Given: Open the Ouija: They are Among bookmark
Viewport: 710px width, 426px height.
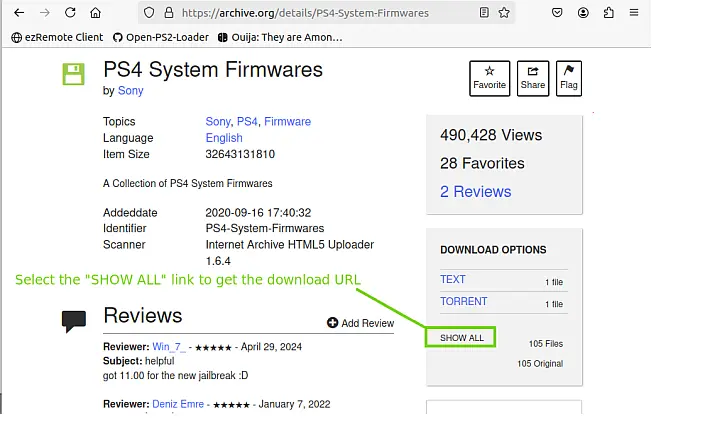Looking at the screenshot, I should [x=280, y=38].
